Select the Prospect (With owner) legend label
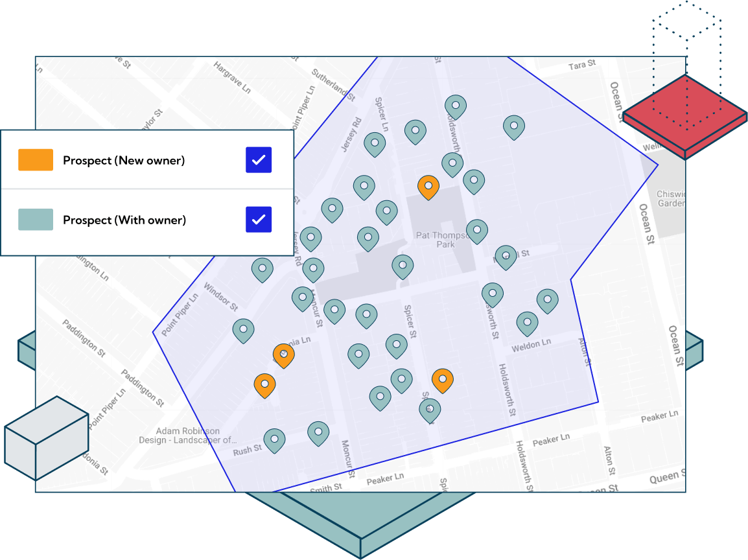748x560 pixels. pos(124,220)
